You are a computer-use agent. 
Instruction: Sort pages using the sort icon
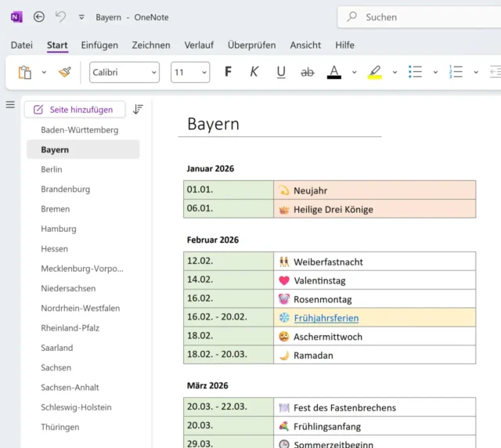(x=138, y=110)
